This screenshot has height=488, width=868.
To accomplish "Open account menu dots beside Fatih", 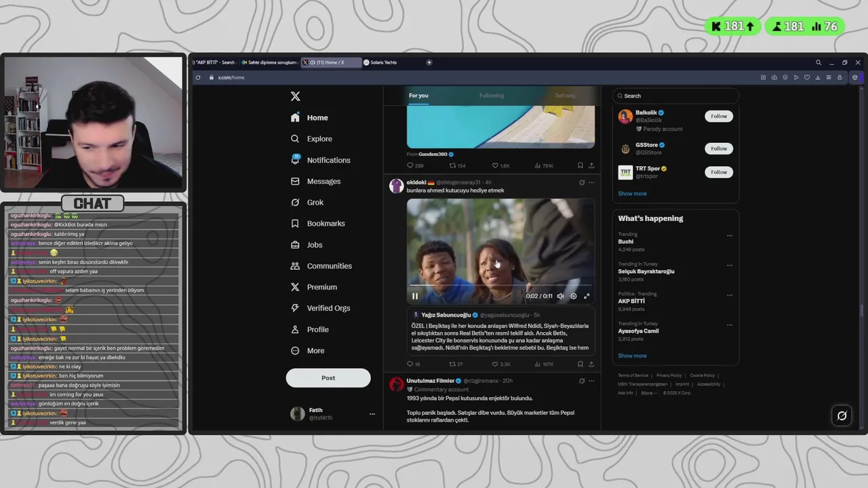I will pyautogui.click(x=372, y=414).
